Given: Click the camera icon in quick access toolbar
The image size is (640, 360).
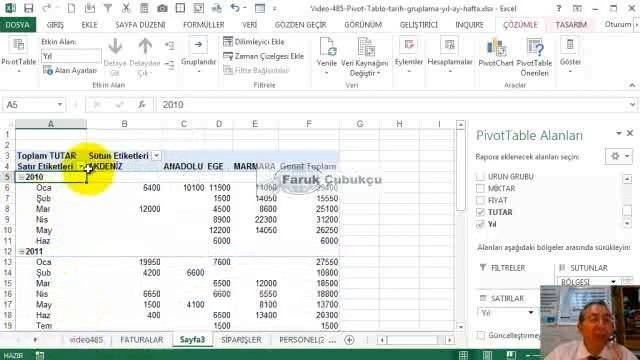Looking at the screenshot, I should pos(162,8).
